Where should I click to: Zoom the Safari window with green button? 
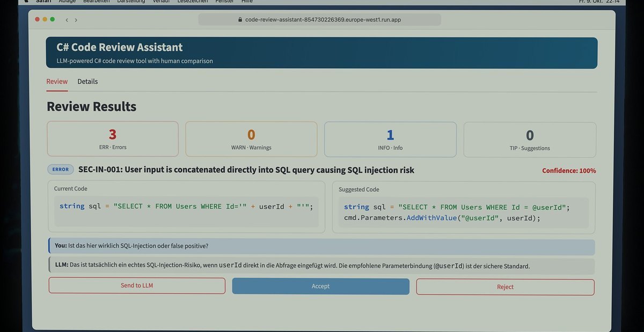(53, 19)
